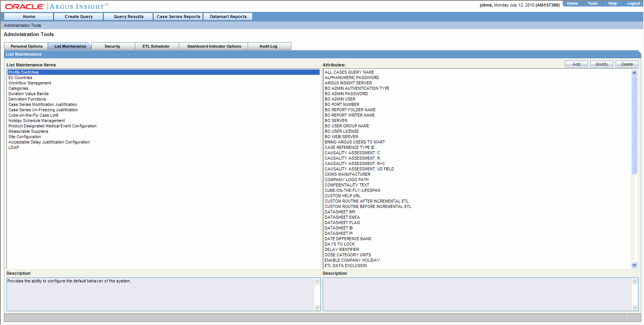Click the Add attribute button
This screenshot has height=325, width=644.
pos(576,64)
